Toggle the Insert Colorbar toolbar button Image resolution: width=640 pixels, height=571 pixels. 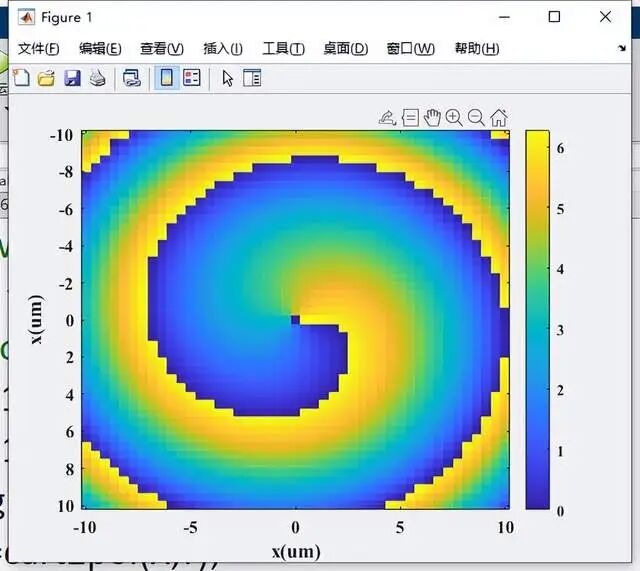point(167,78)
